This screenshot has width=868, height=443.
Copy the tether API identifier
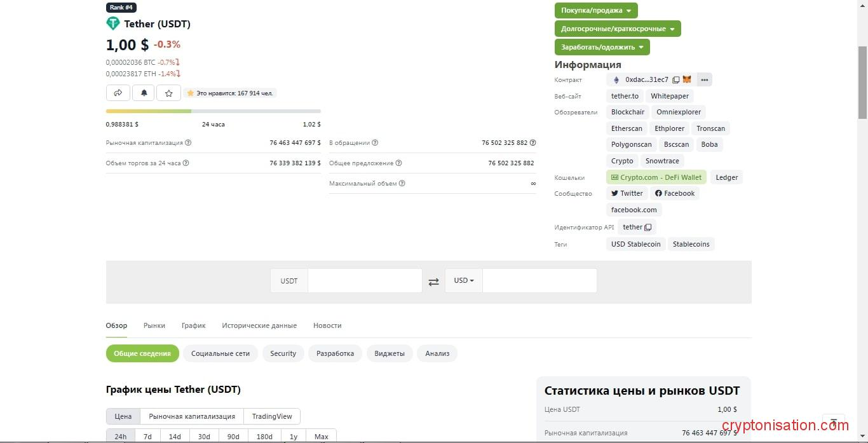click(x=648, y=228)
